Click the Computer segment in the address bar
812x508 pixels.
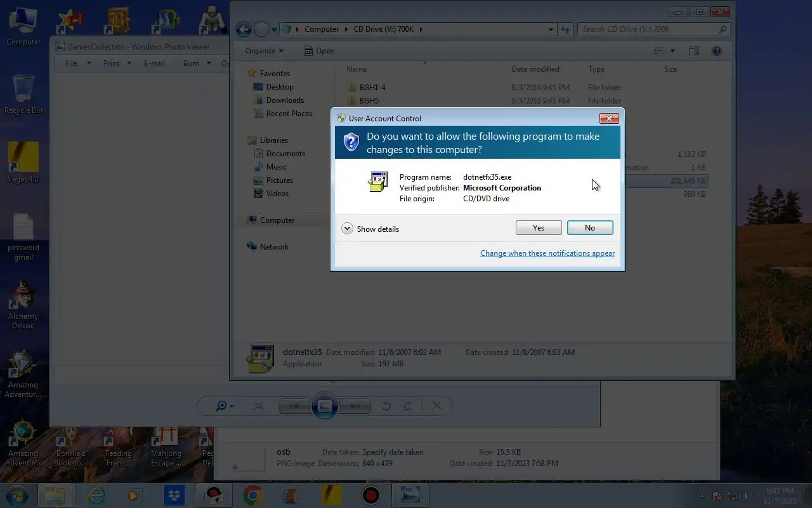pyautogui.click(x=322, y=29)
